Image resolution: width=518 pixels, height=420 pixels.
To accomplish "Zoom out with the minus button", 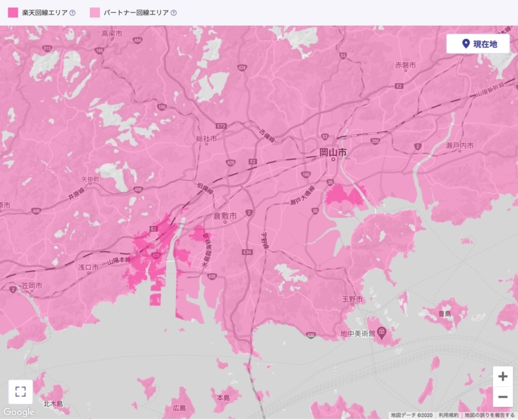I will [503, 397].
